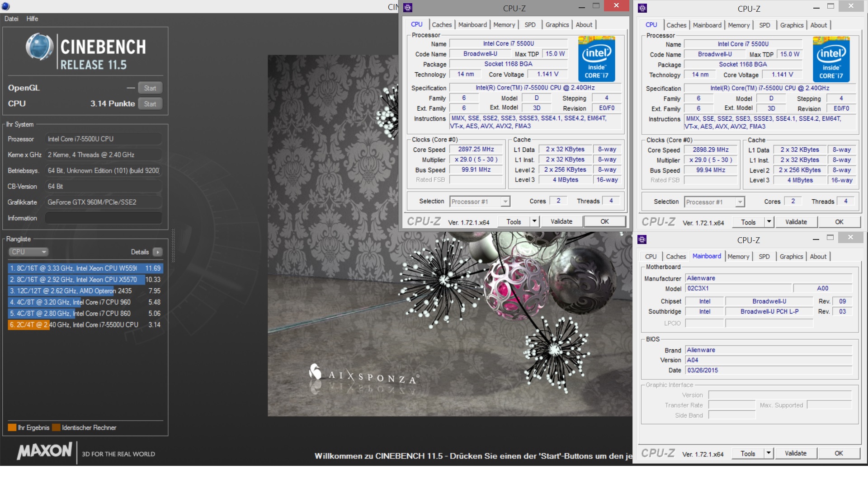
Task: Switch to About tab in Mainboard CPU-Z window
Action: click(x=818, y=256)
